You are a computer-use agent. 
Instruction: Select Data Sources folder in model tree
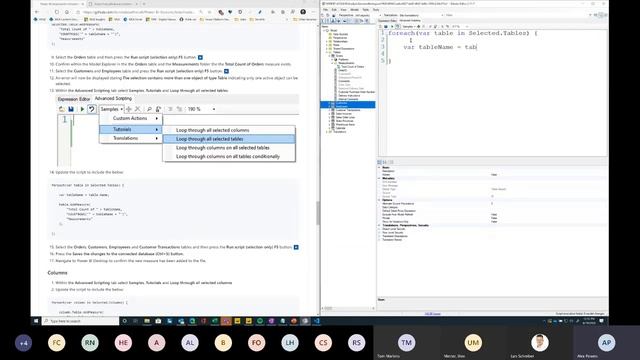pos(341,34)
